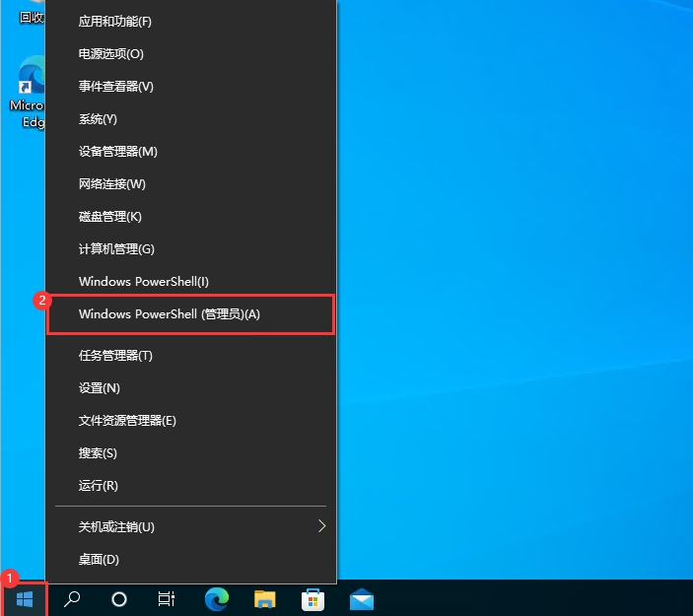Viewport: 693px width, 616px height.
Task: Select the Recycle Bin desktop icon
Action: 31,13
